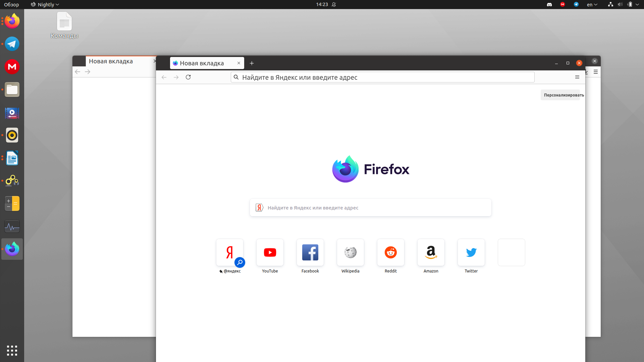Open Rhythmbox music player in dock
Viewport: 644px width, 362px height.
(12, 135)
